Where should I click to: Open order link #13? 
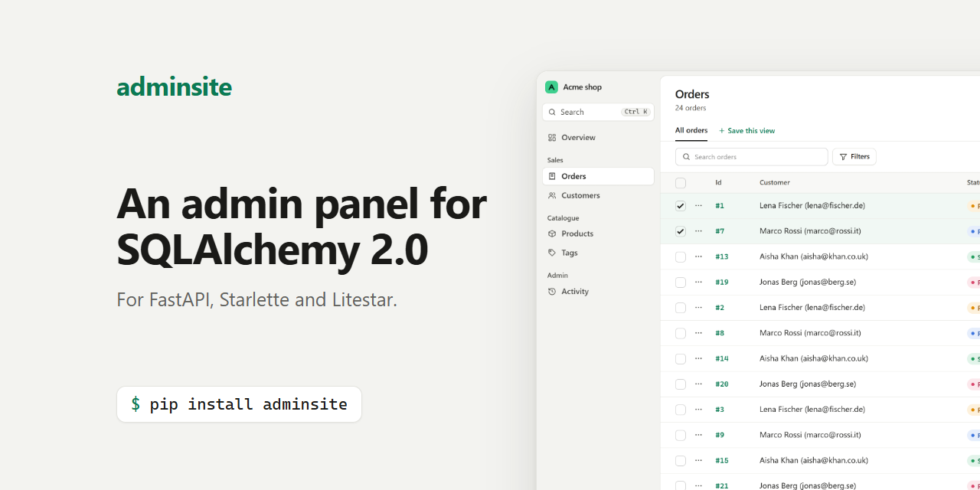click(722, 256)
